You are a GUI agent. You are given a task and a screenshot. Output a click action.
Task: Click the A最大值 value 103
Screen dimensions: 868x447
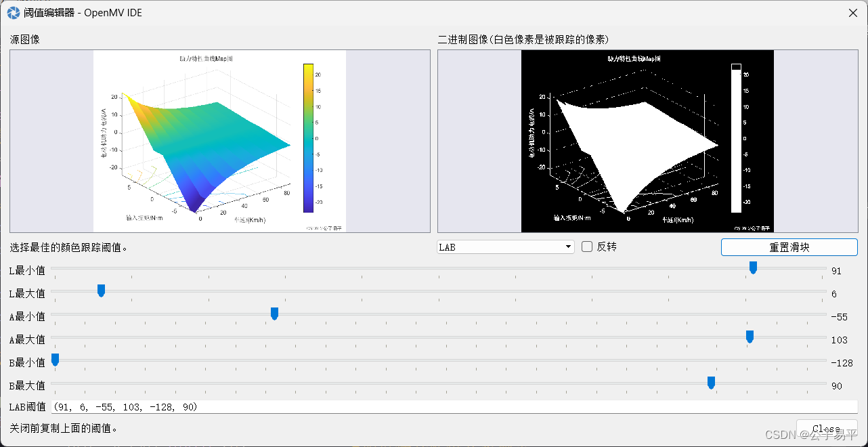point(839,340)
